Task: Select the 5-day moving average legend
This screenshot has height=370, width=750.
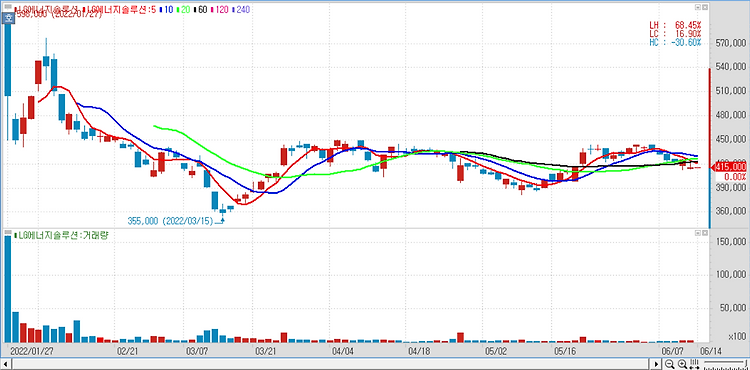Action: pyautogui.click(x=119, y=10)
